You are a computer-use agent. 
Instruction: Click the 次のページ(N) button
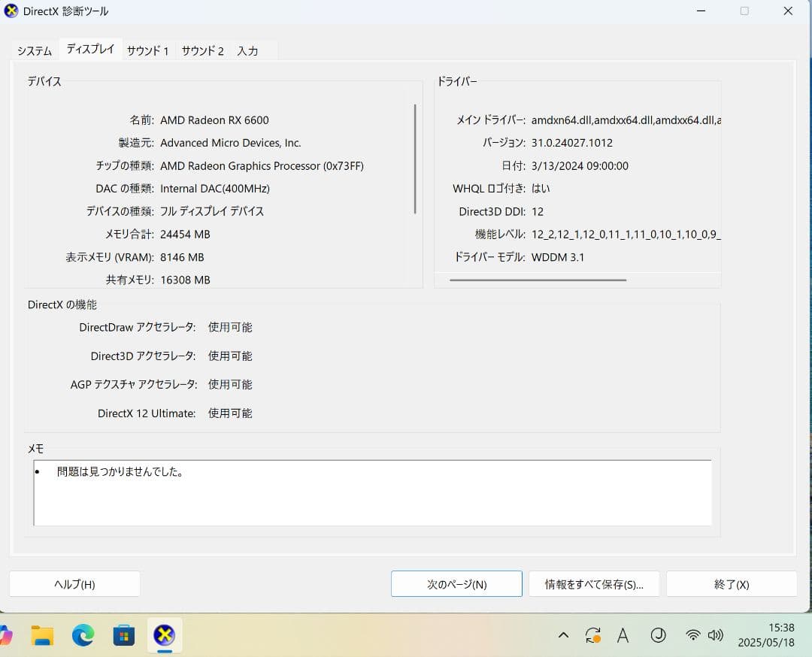pyautogui.click(x=456, y=583)
